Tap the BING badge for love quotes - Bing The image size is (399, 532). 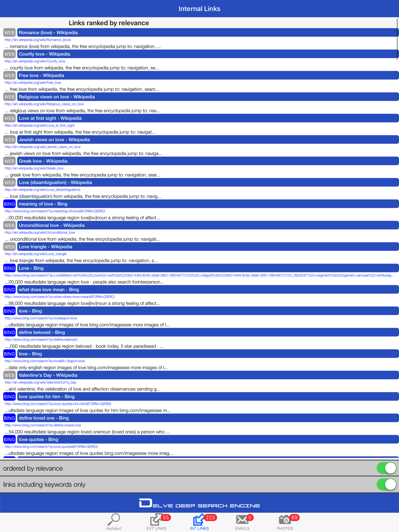[x=9, y=439]
